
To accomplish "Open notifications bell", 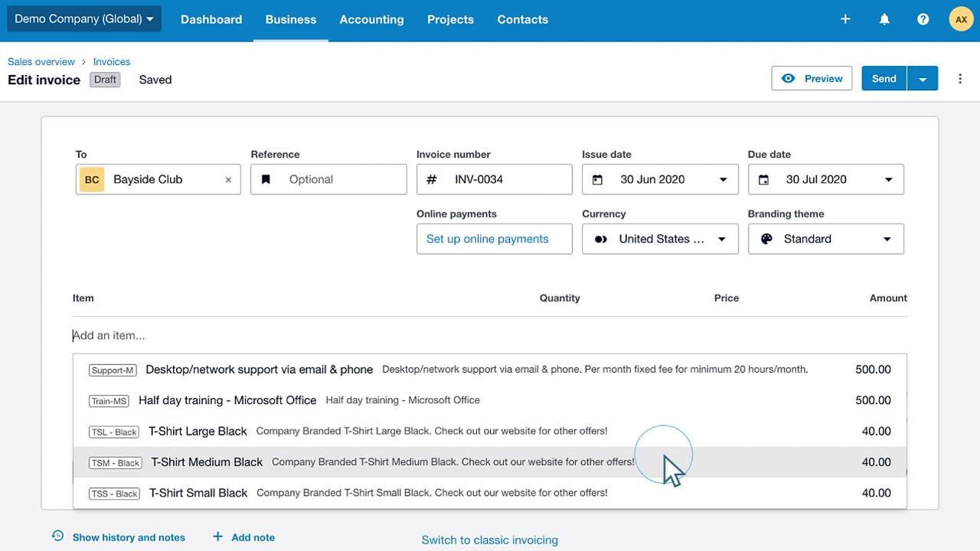I will pos(884,19).
